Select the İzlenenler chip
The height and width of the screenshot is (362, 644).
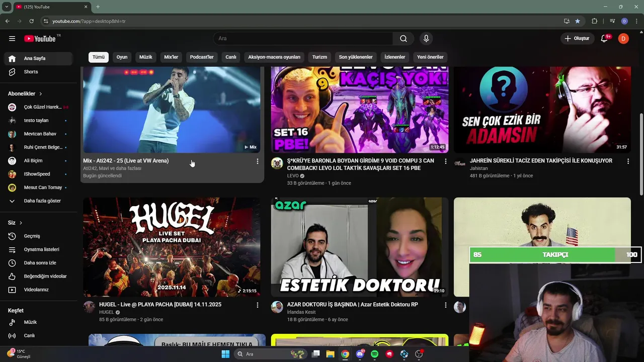pos(395,57)
